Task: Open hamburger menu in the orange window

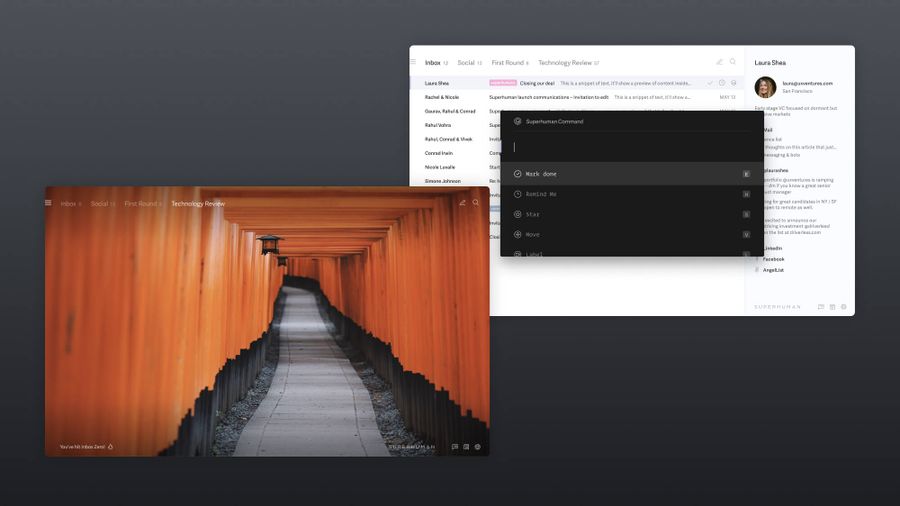Action: [48, 203]
